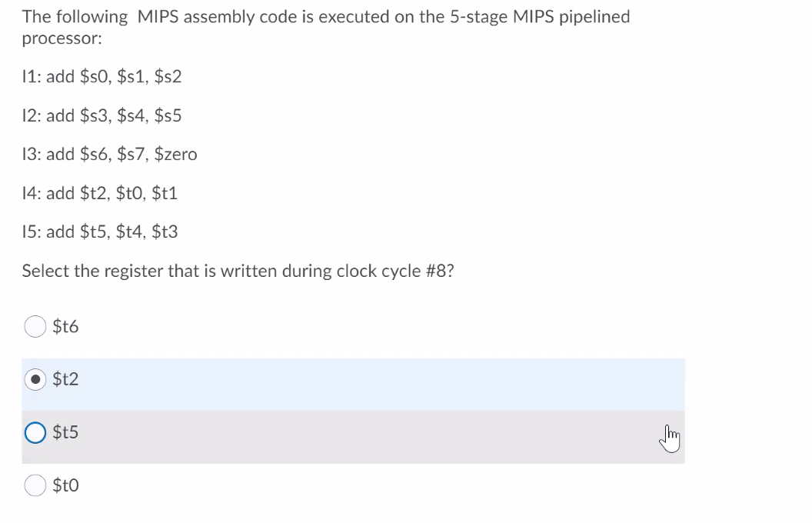Select the $t6 radio button
812x523 pixels.
(x=35, y=326)
